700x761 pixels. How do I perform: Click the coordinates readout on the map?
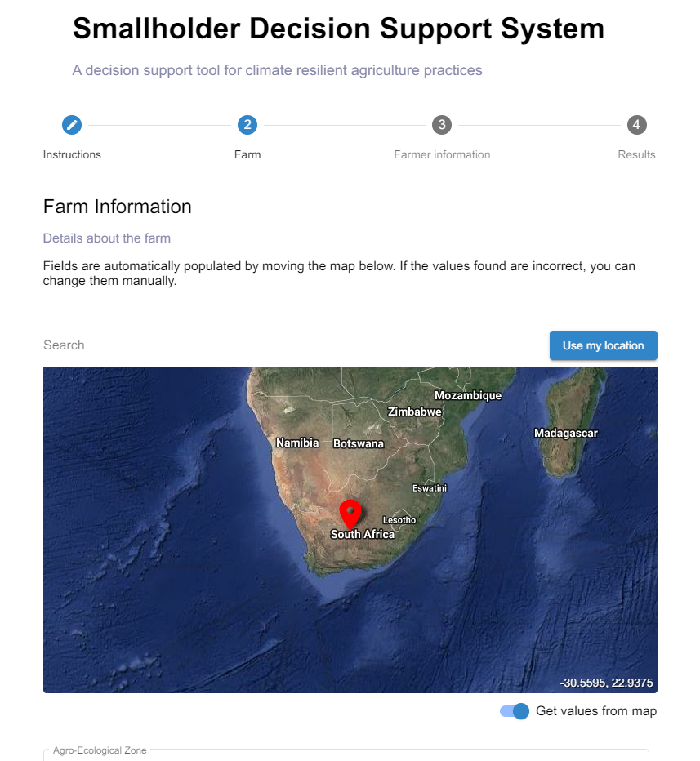[606, 683]
